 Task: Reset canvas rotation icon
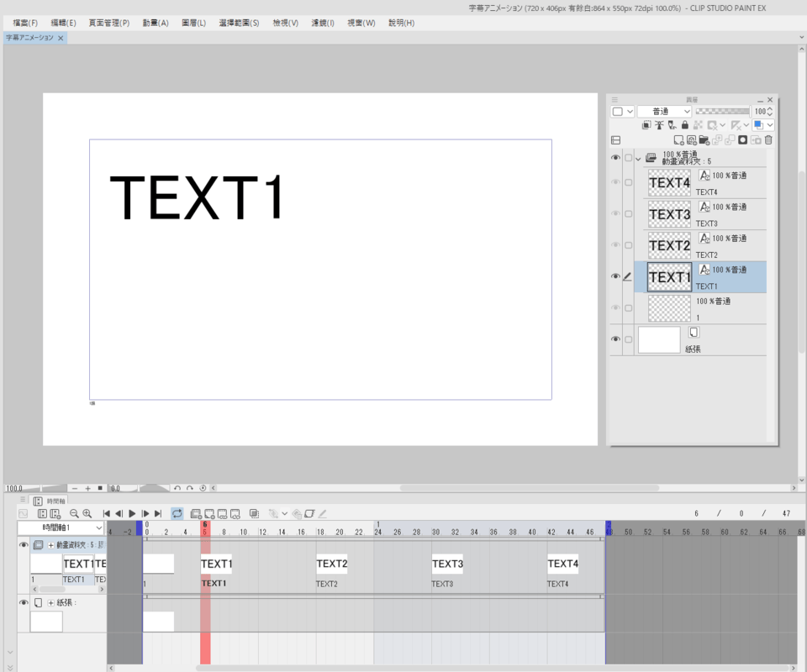203,488
